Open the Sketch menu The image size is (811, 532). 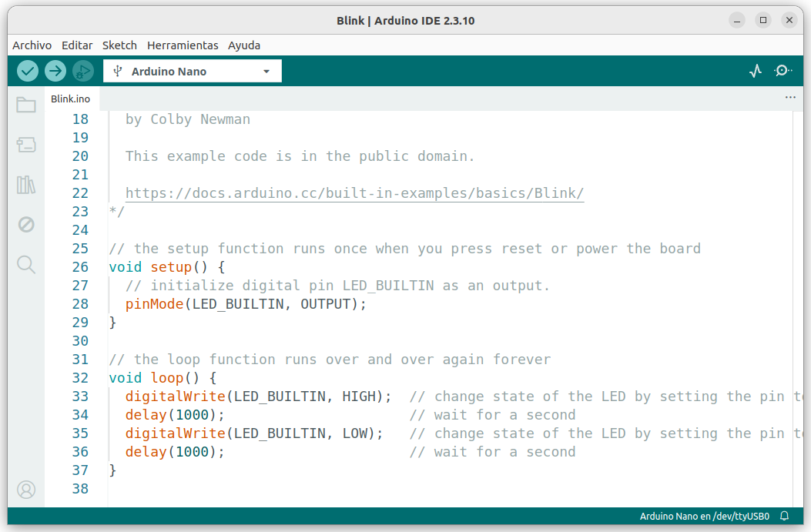119,45
